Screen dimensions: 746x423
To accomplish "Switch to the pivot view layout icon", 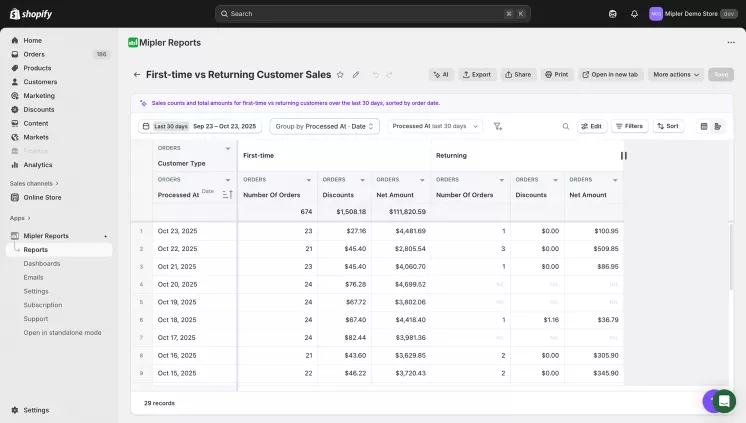I will tap(718, 127).
